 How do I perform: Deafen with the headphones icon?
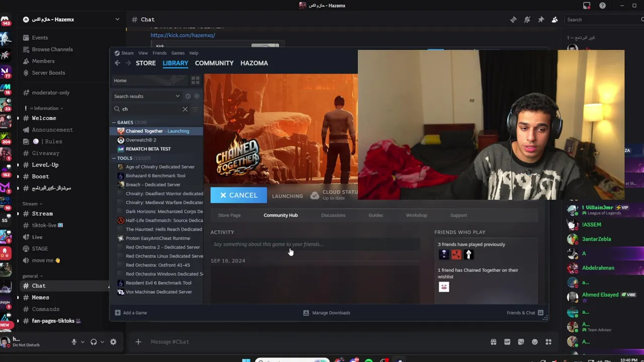[94, 342]
